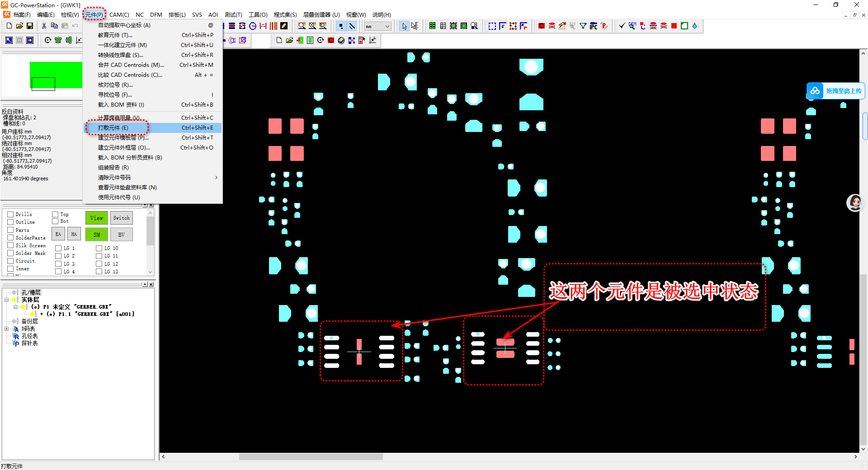Click the Open folder toolbar icon
868x470 pixels.
pos(19,26)
